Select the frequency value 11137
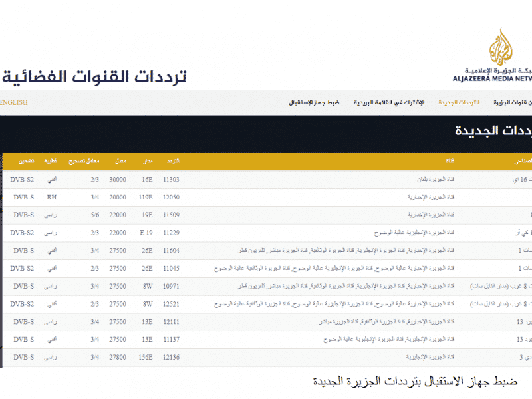The width and height of the screenshot is (532, 399). point(171,340)
